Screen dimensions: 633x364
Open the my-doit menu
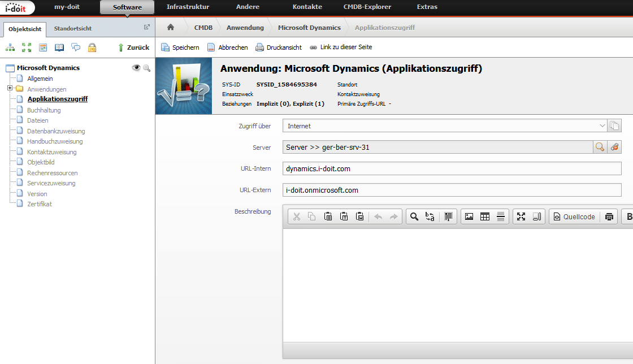point(67,7)
